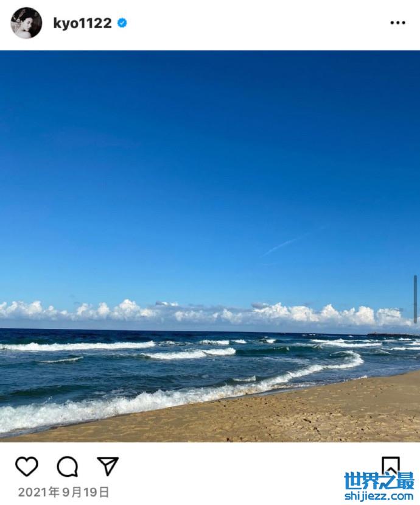Open comments via the speech bubble icon
The height and width of the screenshot is (505, 420).
tap(68, 467)
